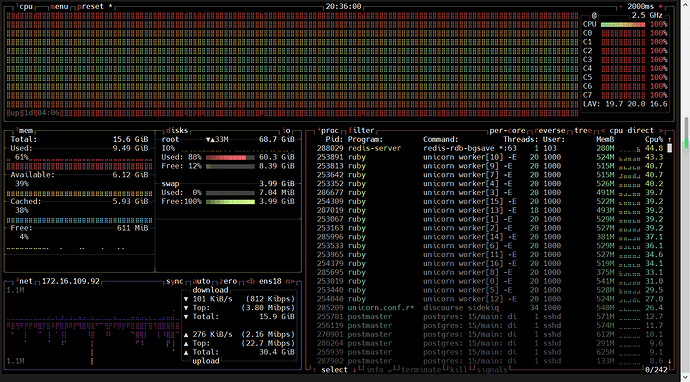
Task: Click the proc box title
Action: click(x=328, y=131)
